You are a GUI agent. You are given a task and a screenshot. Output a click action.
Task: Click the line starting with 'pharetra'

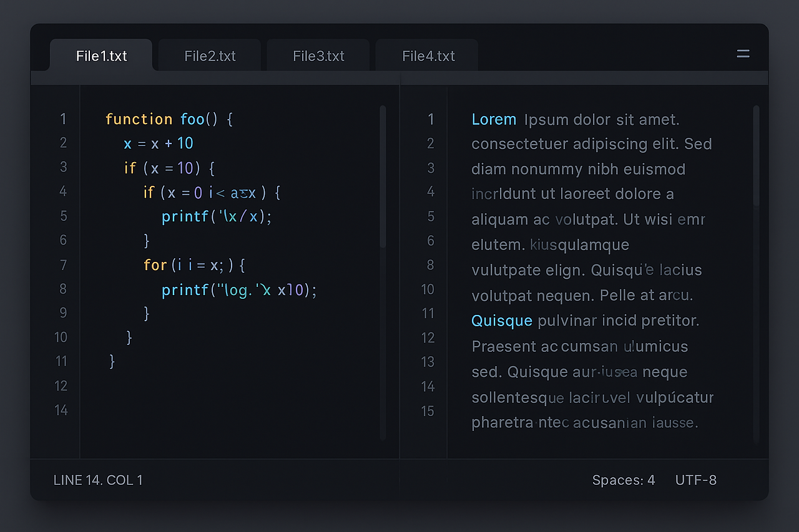(584, 423)
